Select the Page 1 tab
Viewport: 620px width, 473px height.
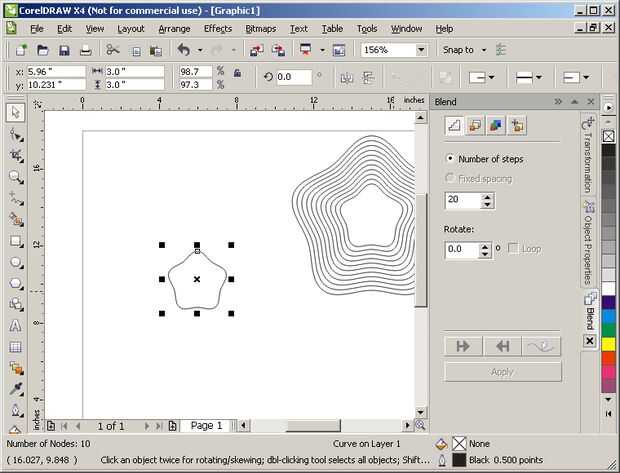[206, 426]
